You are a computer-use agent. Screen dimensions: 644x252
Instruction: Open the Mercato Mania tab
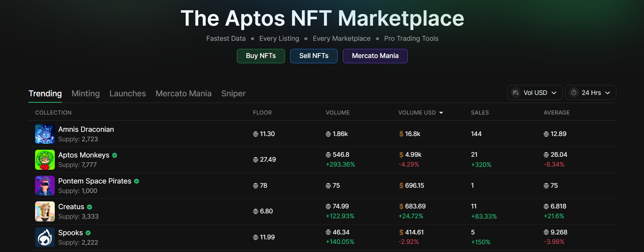click(184, 93)
